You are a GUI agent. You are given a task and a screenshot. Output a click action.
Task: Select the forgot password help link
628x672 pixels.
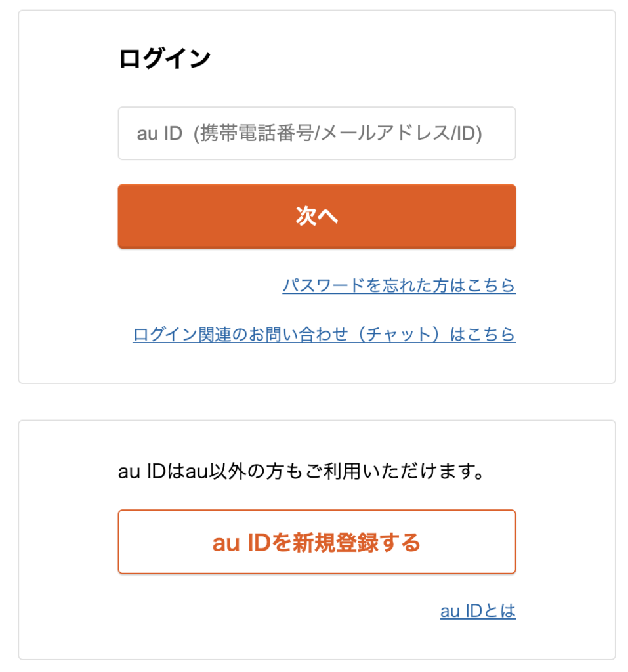point(399,285)
